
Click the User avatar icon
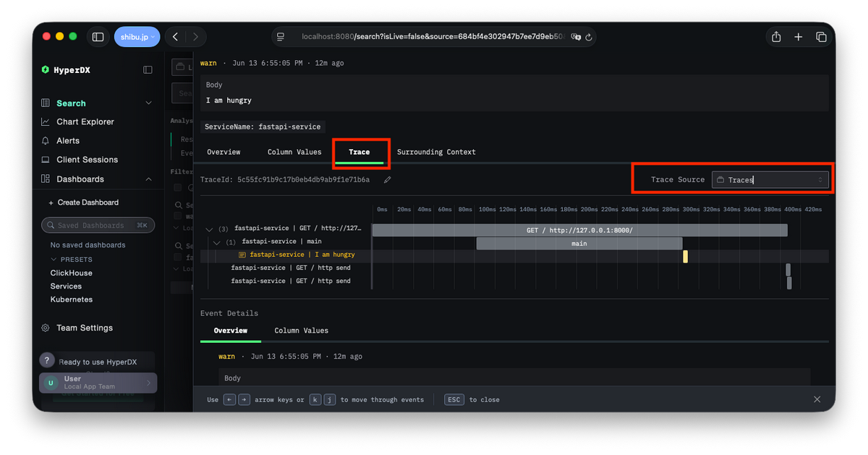(51, 383)
